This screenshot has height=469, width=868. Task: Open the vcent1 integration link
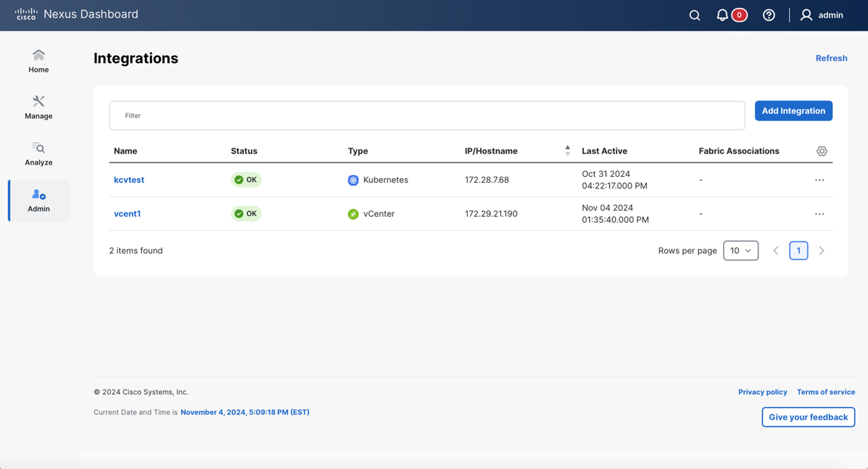click(x=127, y=214)
